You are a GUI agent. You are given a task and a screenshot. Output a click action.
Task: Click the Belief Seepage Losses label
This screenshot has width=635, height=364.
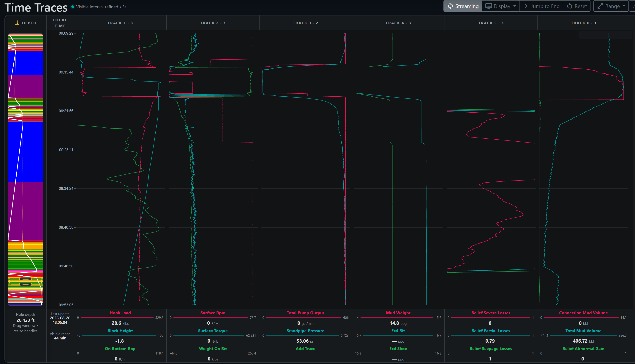[x=491, y=349]
